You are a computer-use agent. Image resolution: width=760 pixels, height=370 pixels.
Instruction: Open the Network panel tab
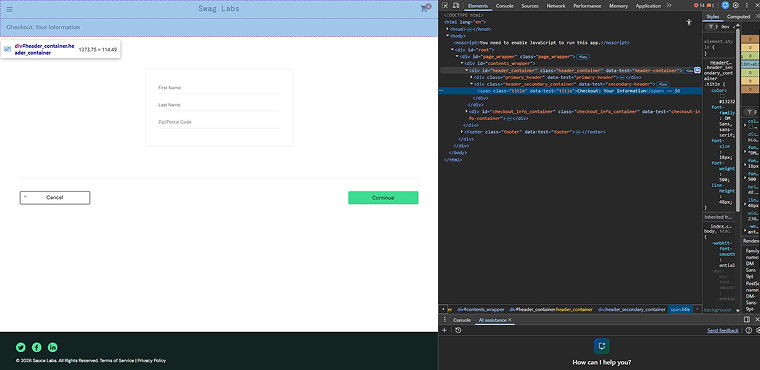(x=556, y=6)
